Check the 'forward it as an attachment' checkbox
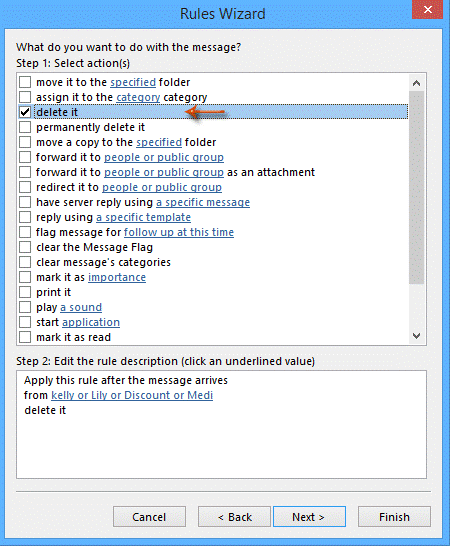 pos(25,172)
